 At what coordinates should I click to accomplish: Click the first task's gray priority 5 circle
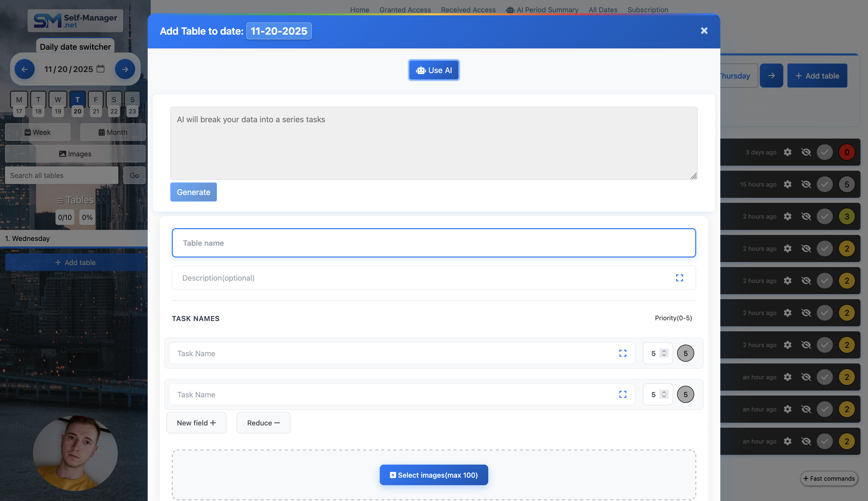tap(685, 353)
